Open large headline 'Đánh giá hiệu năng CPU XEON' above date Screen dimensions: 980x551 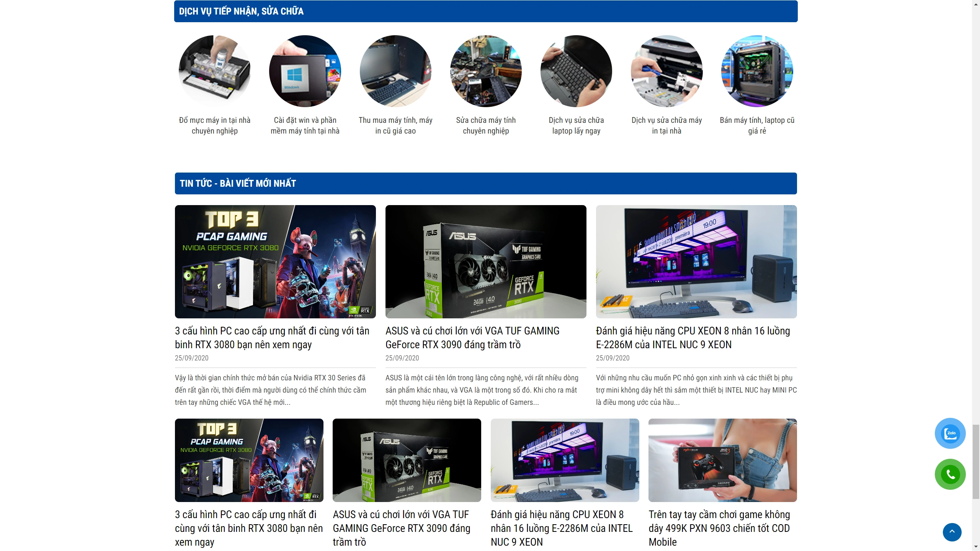[x=693, y=337]
